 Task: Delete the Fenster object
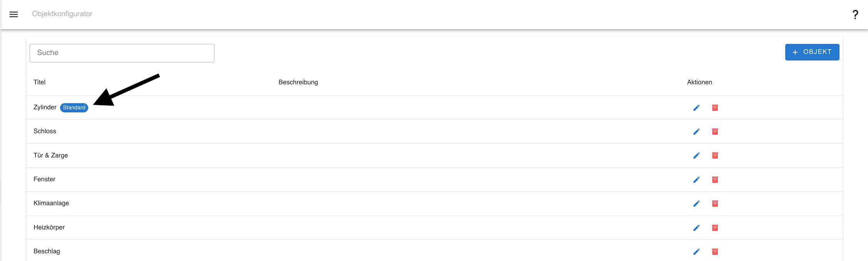pyautogui.click(x=715, y=180)
